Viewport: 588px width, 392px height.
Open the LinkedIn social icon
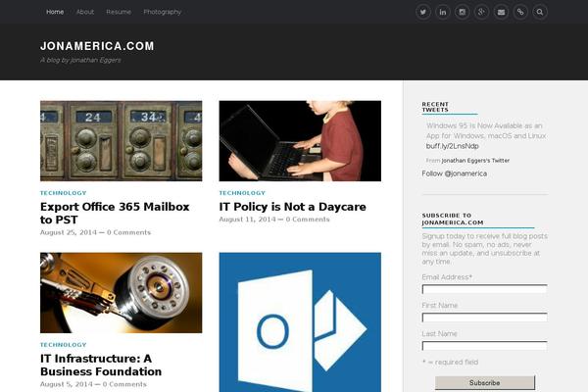(x=443, y=12)
